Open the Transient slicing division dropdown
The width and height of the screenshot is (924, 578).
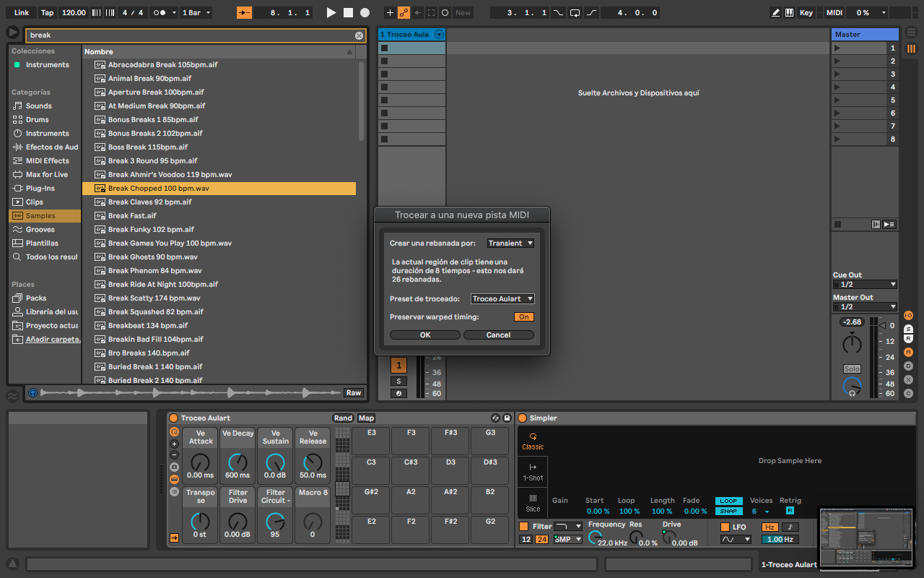(510, 243)
